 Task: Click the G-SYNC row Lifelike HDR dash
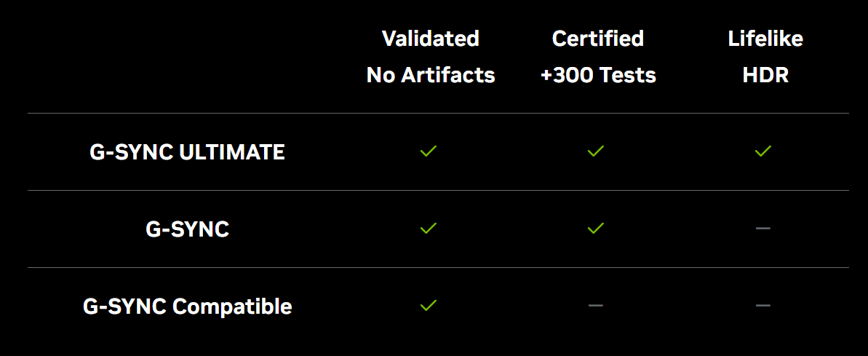point(763,228)
